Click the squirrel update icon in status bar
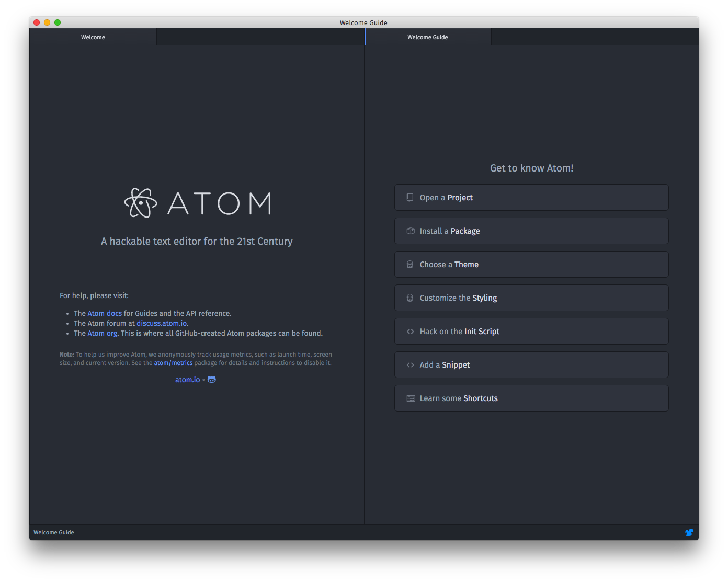The width and height of the screenshot is (728, 582). [689, 532]
